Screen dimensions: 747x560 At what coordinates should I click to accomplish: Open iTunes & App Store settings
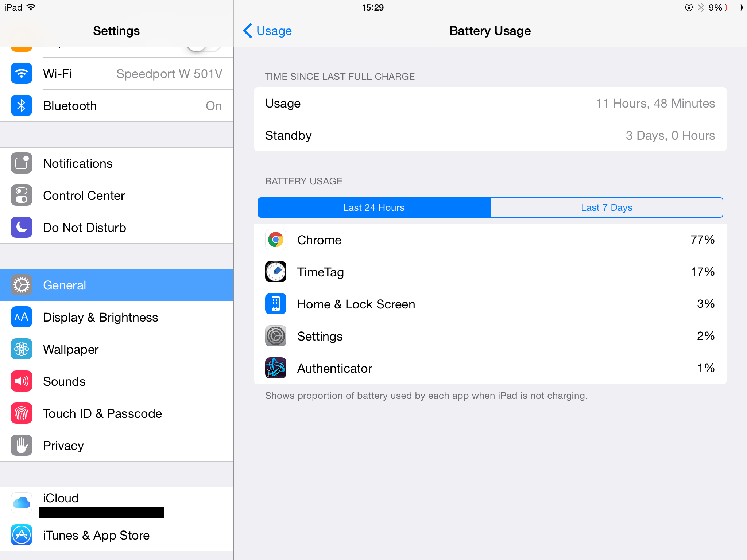click(117, 535)
